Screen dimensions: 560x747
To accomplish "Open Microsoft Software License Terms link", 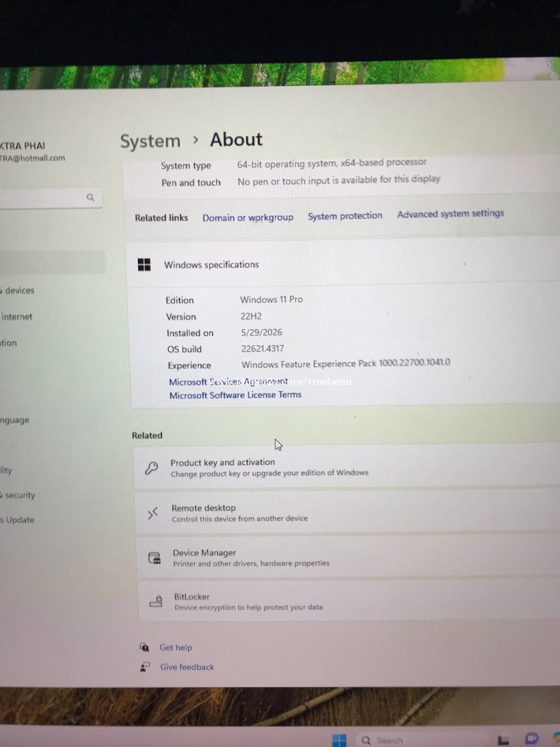I will pos(235,395).
